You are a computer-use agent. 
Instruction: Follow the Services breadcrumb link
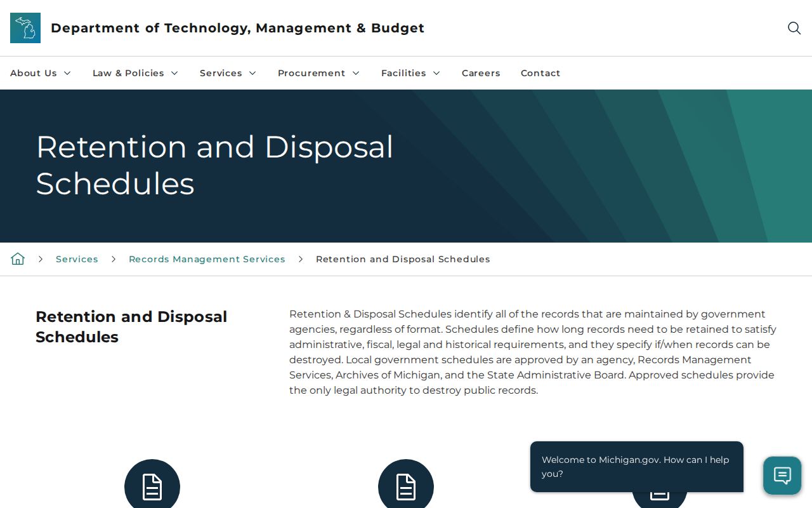pos(77,259)
